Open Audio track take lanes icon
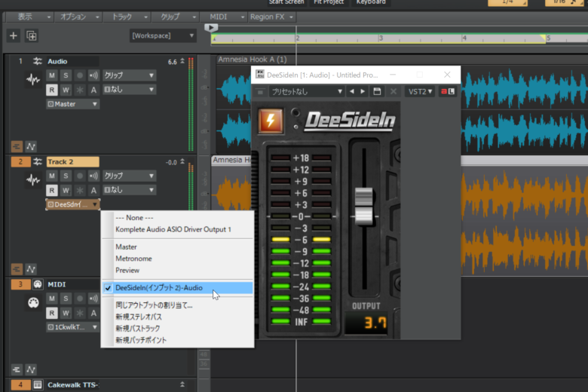The height and width of the screenshot is (392, 588). pos(17,146)
